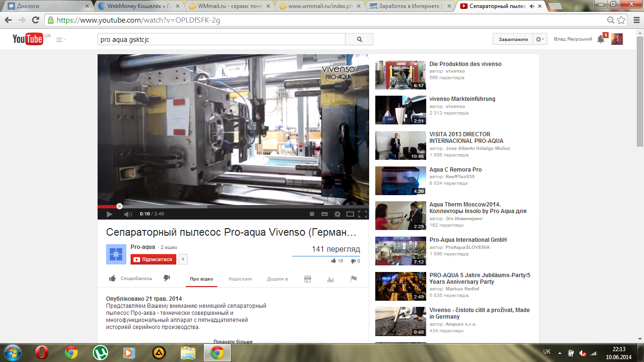Click the user avatar picture

coord(617,39)
